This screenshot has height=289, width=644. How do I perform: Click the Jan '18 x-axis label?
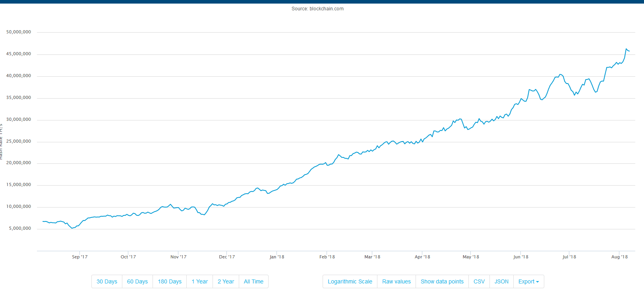tap(277, 257)
